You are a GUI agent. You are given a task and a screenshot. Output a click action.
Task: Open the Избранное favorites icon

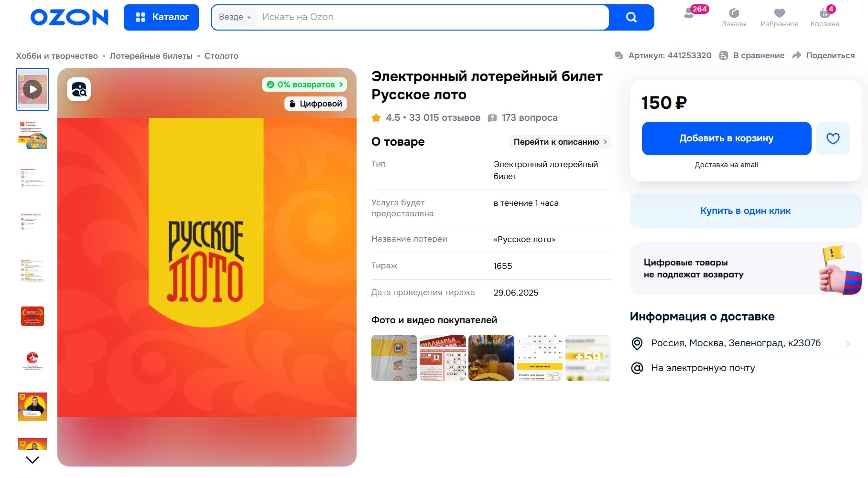[x=780, y=14]
